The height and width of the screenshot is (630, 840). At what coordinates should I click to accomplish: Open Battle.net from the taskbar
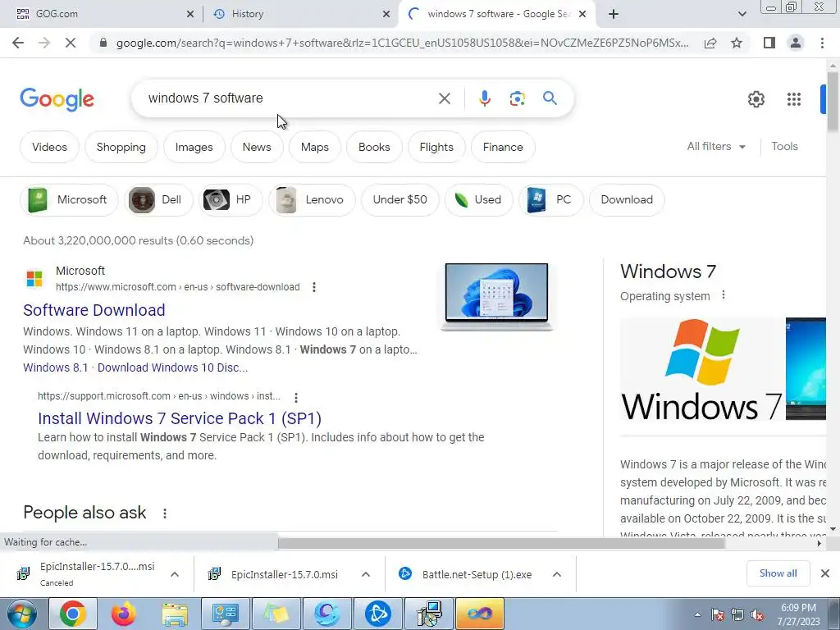point(377,614)
